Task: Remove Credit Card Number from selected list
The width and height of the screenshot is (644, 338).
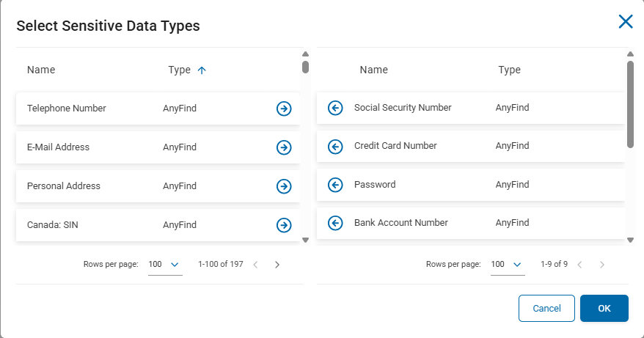Action: point(335,147)
